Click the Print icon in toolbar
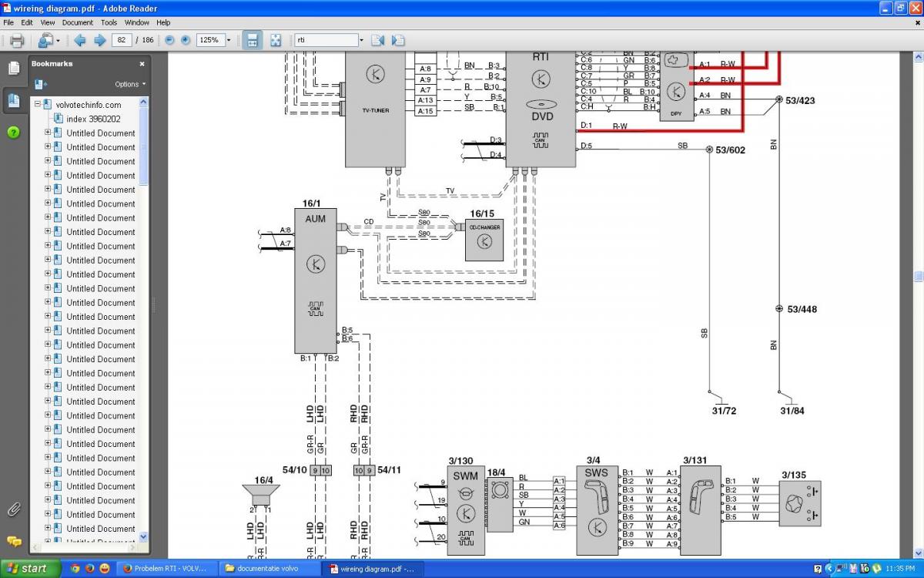The width and height of the screenshot is (924, 578). tap(16, 40)
